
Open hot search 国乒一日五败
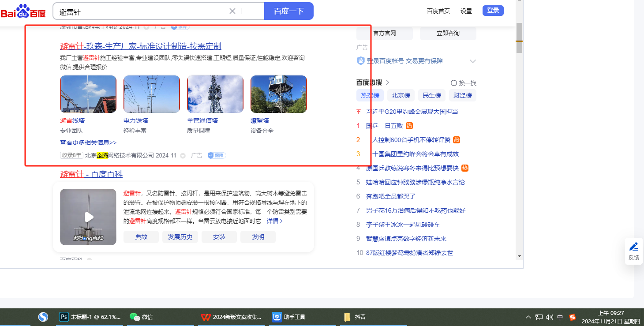[385, 126]
